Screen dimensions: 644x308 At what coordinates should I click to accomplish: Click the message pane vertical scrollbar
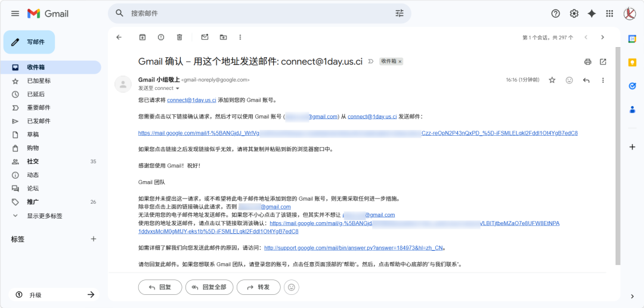pos(618,156)
